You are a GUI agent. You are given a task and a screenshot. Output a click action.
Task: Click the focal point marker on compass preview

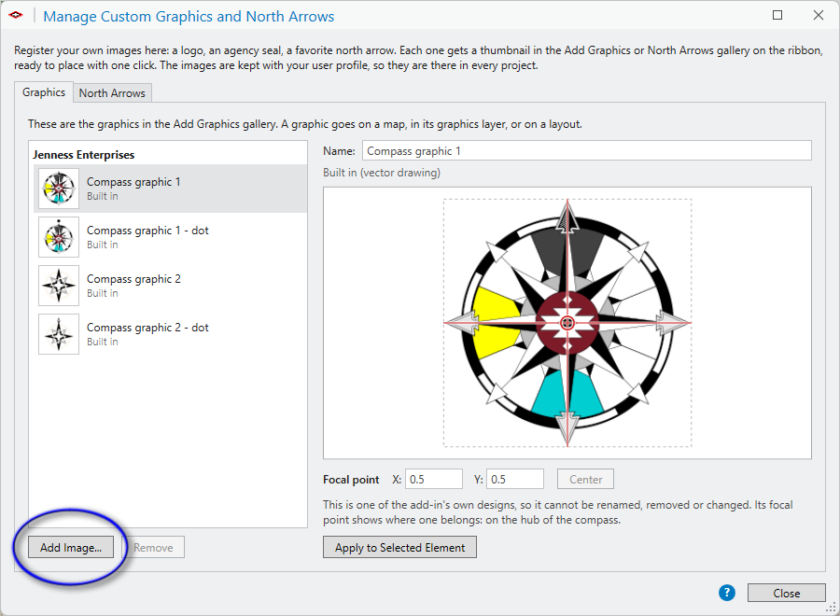(x=567, y=323)
